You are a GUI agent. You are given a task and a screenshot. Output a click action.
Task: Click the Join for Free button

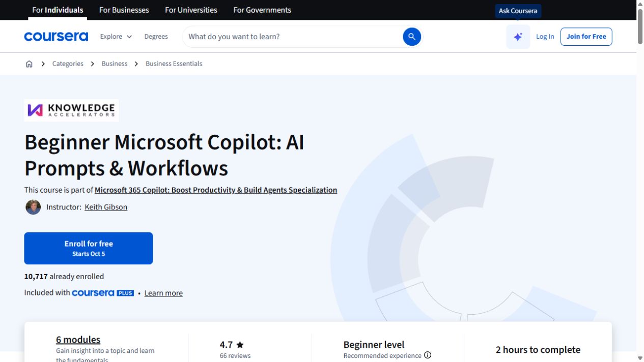(586, 37)
